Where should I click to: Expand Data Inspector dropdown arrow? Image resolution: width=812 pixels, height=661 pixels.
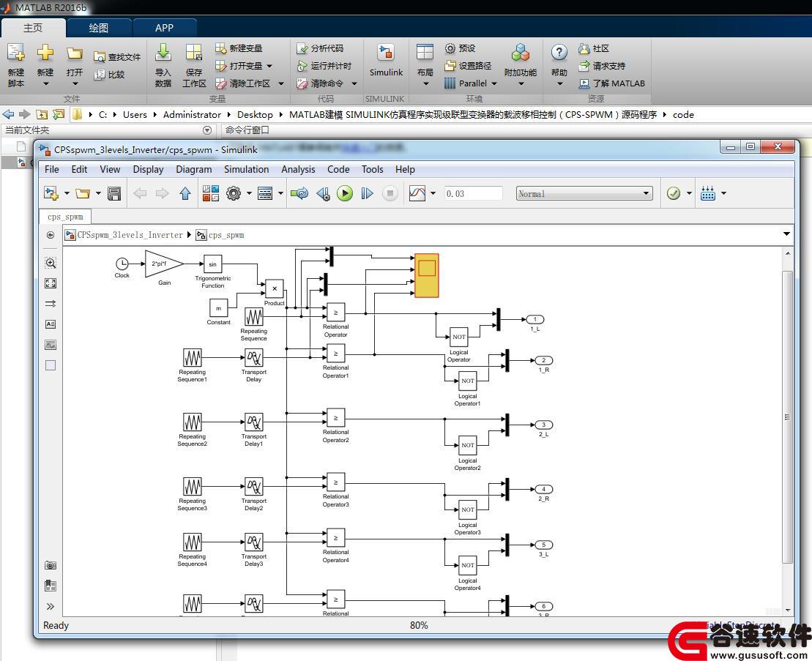[x=433, y=193]
